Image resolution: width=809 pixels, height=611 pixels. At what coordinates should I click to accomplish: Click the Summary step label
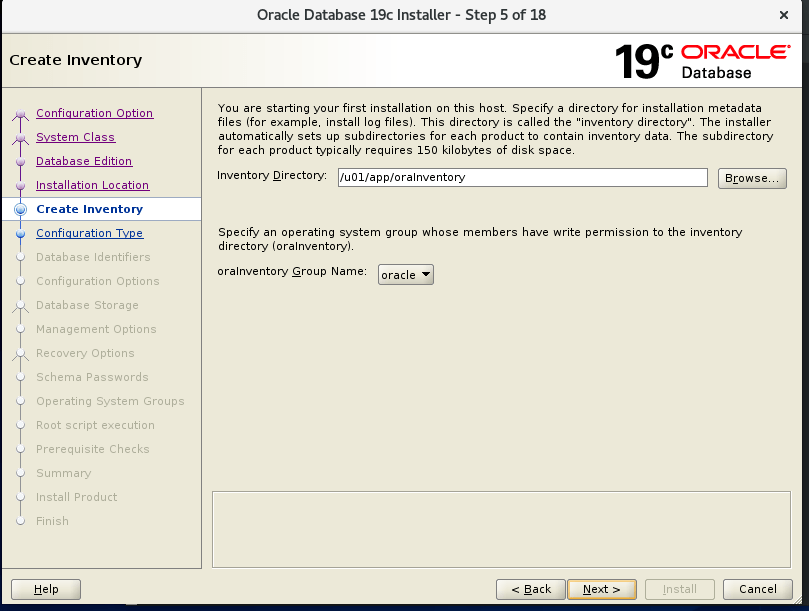63,473
